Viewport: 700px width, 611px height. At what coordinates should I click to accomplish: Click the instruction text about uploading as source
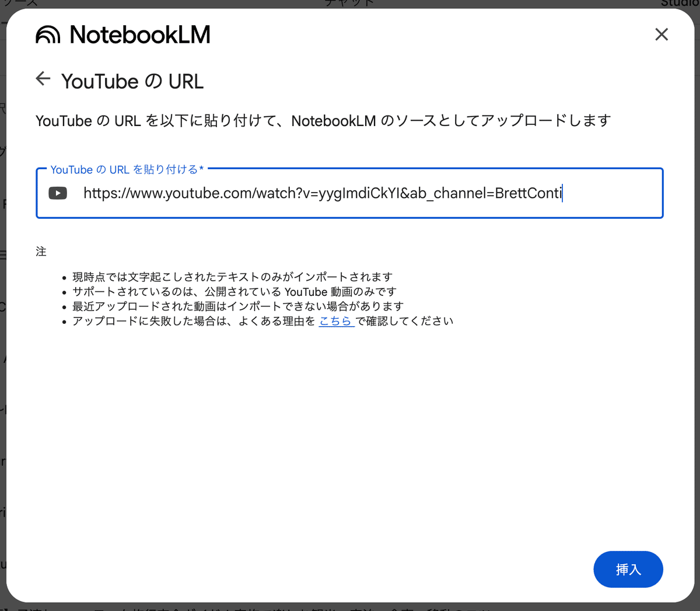pyautogui.click(x=323, y=121)
